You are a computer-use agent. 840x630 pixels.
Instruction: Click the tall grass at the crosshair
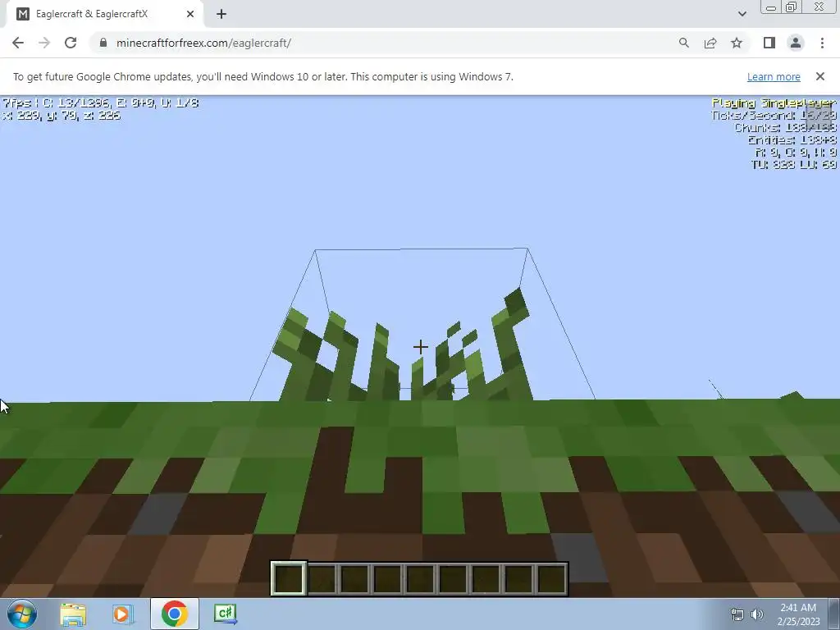point(421,347)
